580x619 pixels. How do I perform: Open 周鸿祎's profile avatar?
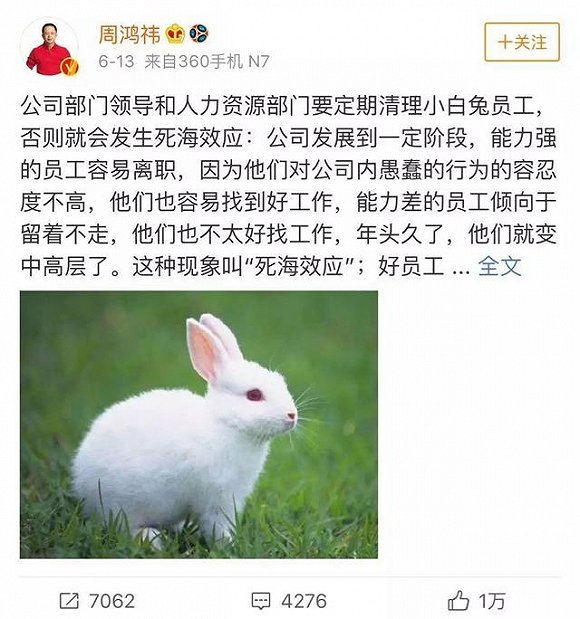point(49,47)
